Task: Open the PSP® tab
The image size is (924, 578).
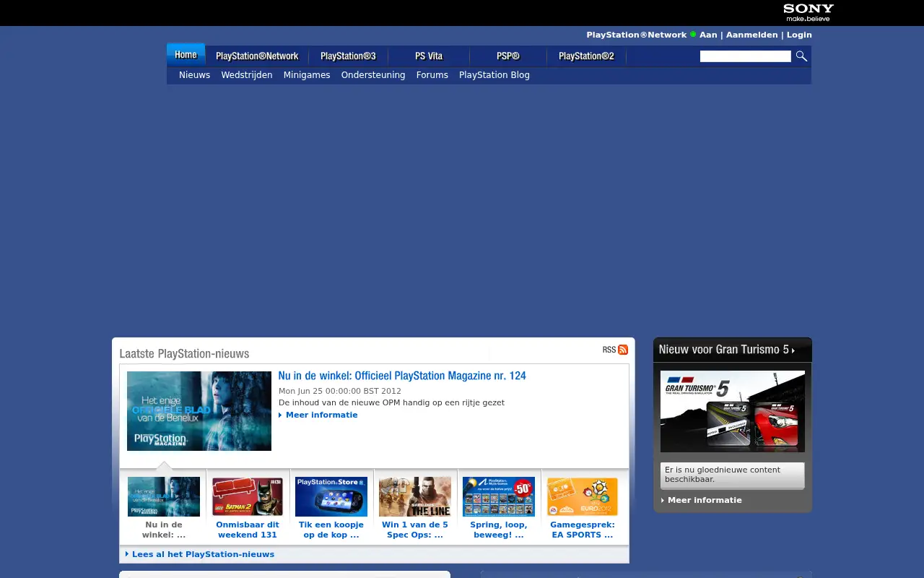Action: pyautogui.click(x=508, y=56)
